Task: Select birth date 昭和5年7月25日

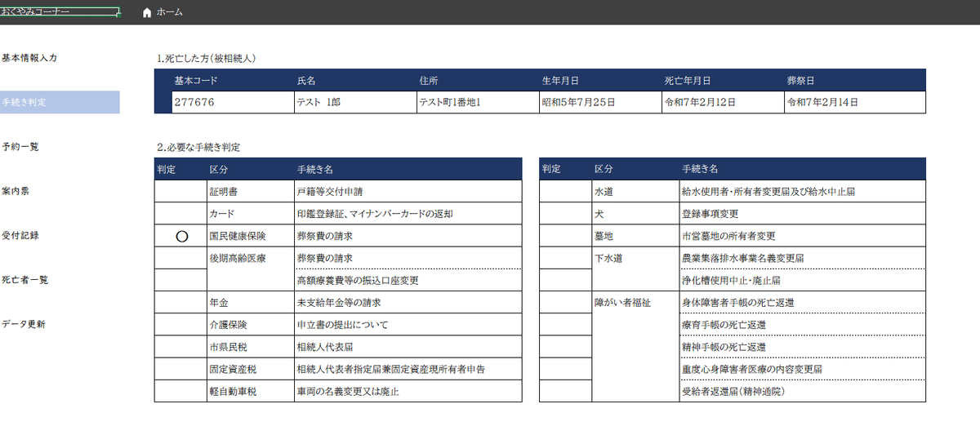Action: 599,102
